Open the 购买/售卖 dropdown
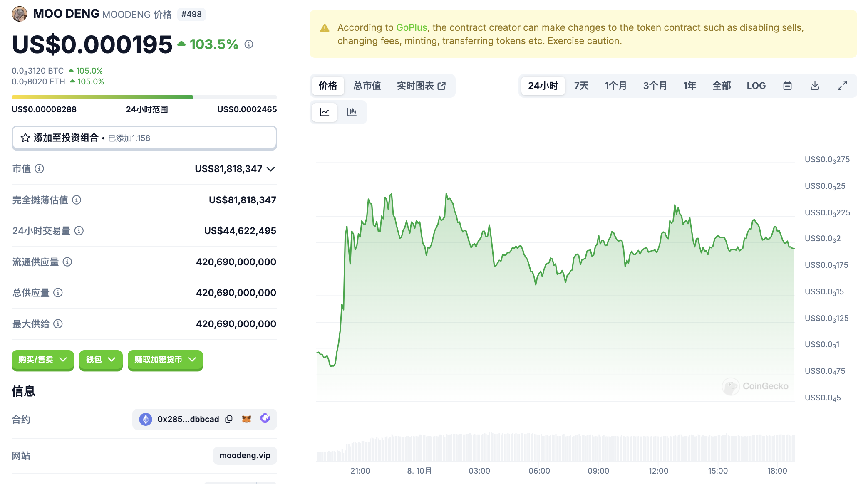This screenshot has height=484, width=868. pyautogui.click(x=42, y=360)
